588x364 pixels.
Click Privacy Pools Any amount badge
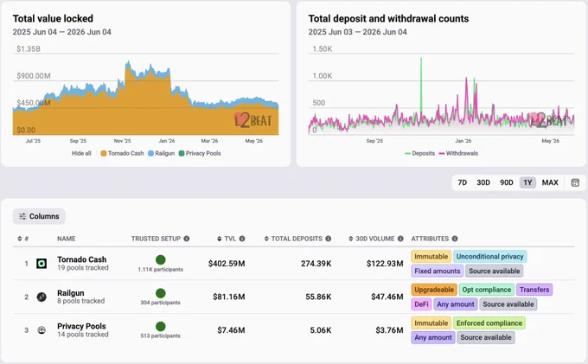click(433, 337)
